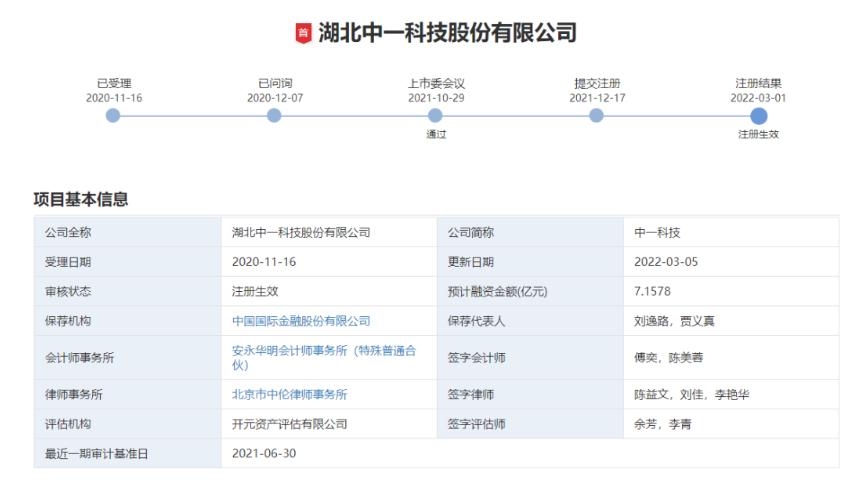This screenshot has width=867, height=485.
Task: Click the 上市委会议 timeline dot
Action: (x=435, y=116)
